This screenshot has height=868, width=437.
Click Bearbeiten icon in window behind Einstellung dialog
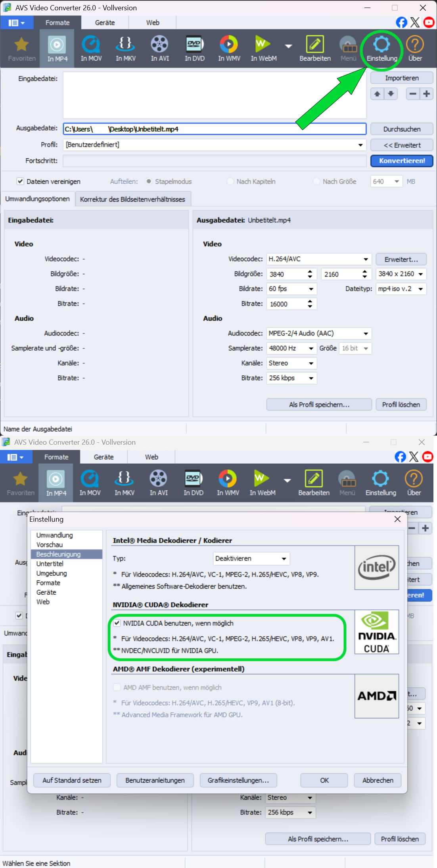314,483
